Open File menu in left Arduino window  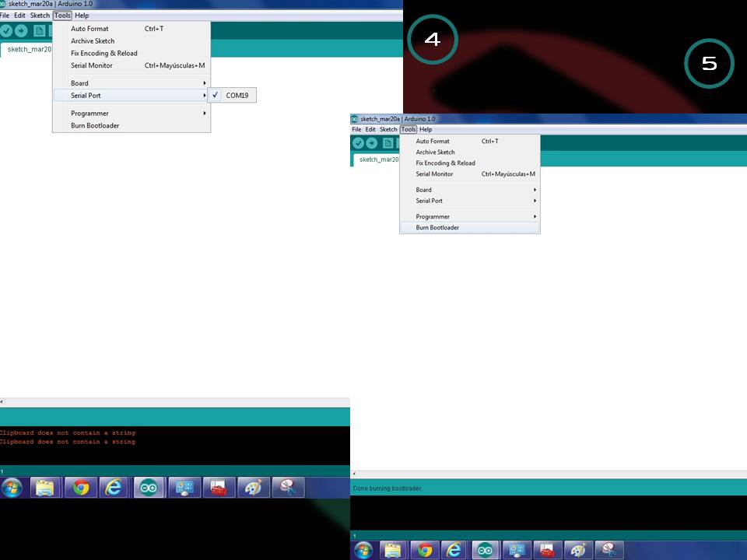pyautogui.click(x=5, y=16)
